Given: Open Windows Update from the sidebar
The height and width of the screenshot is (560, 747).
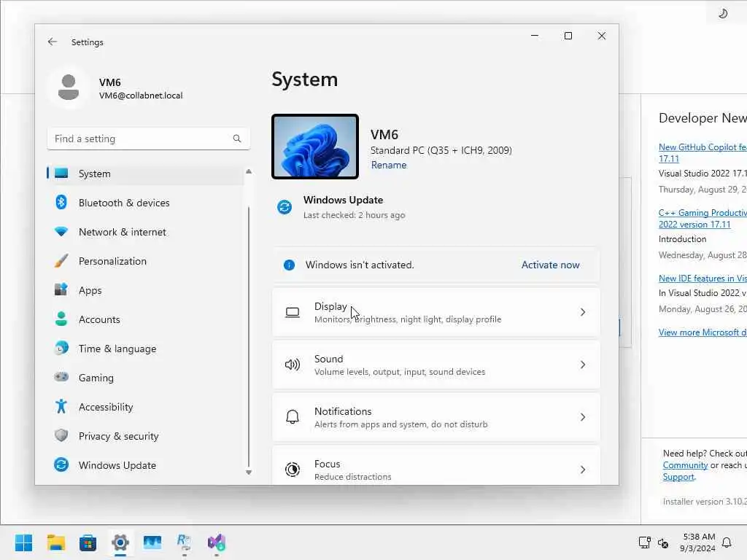Looking at the screenshot, I should click(145, 464).
